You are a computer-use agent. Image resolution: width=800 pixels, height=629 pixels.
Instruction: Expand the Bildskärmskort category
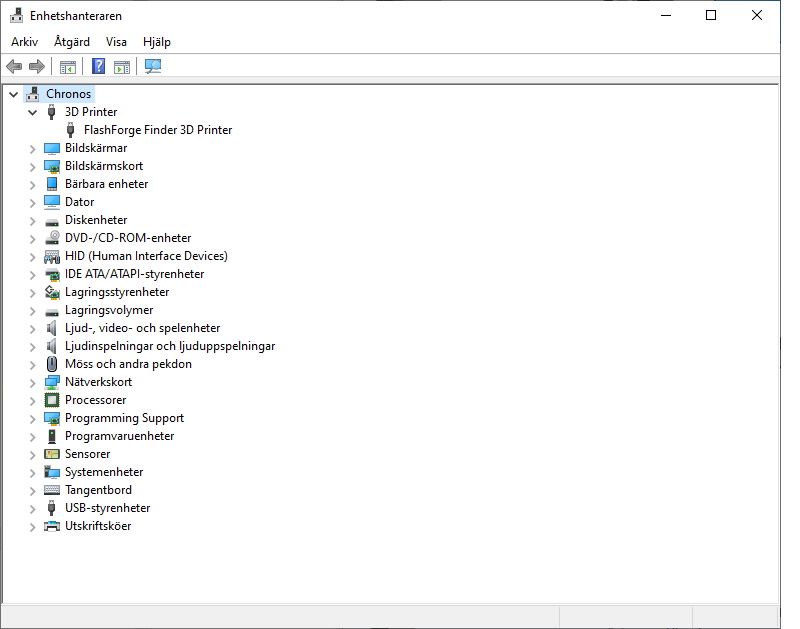33,167
